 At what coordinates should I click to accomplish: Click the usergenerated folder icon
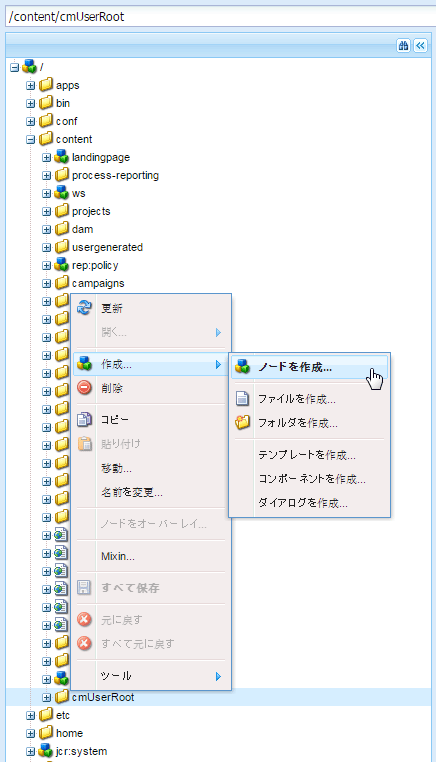click(62, 247)
